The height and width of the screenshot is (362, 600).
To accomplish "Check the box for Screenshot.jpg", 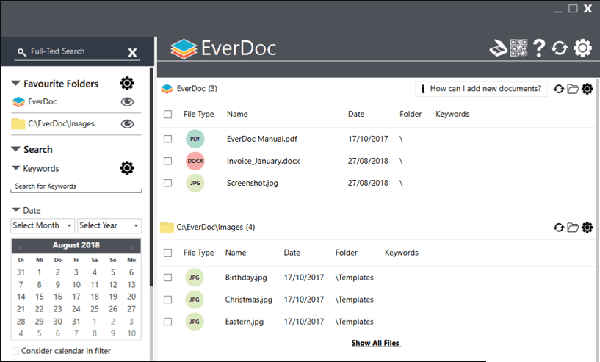I will click(168, 183).
